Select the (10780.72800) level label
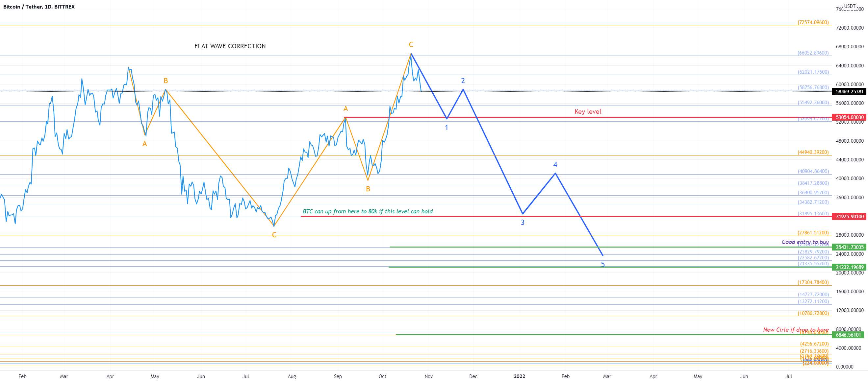 [x=813, y=313]
